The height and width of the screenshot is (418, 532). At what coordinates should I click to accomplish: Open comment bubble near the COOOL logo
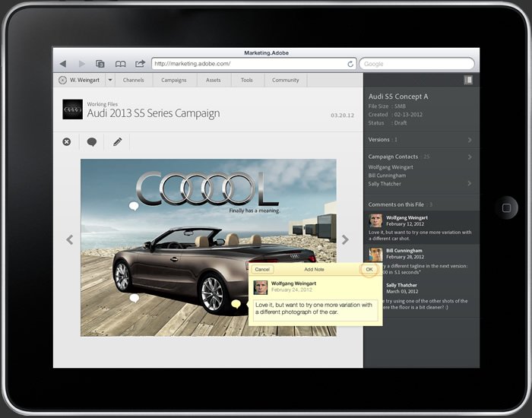134,206
